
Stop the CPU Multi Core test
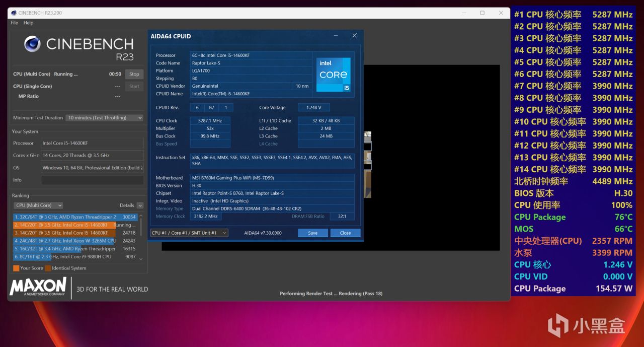[134, 74]
